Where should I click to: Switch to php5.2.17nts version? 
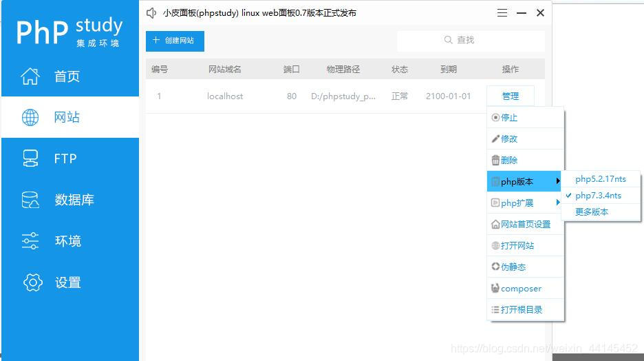click(601, 179)
